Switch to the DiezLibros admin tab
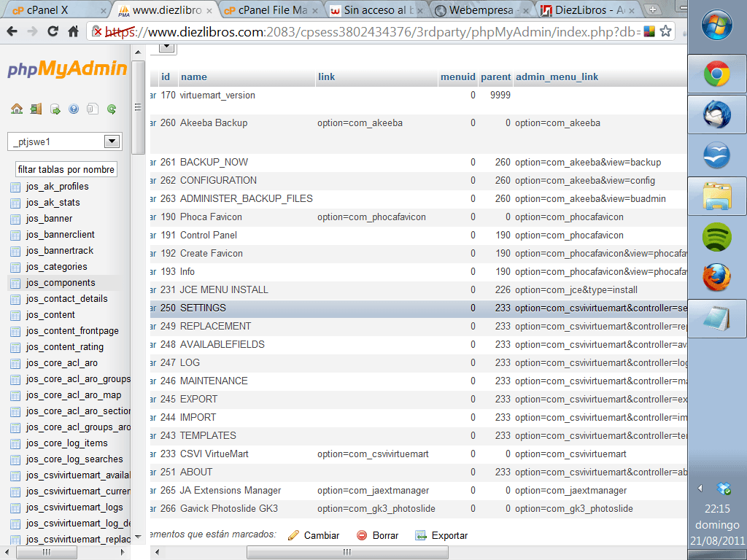The width and height of the screenshot is (747, 560). tap(589, 10)
